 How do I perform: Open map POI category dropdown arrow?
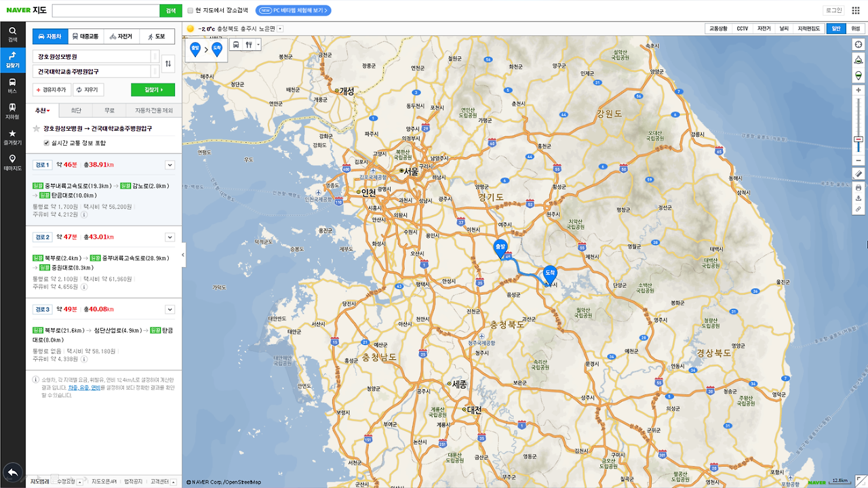coord(258,45)
